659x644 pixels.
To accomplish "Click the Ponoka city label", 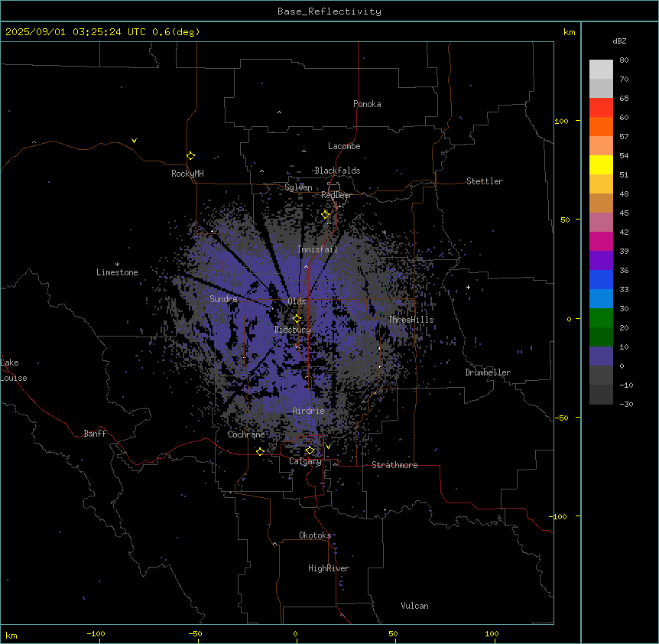I will click(367, 104).
